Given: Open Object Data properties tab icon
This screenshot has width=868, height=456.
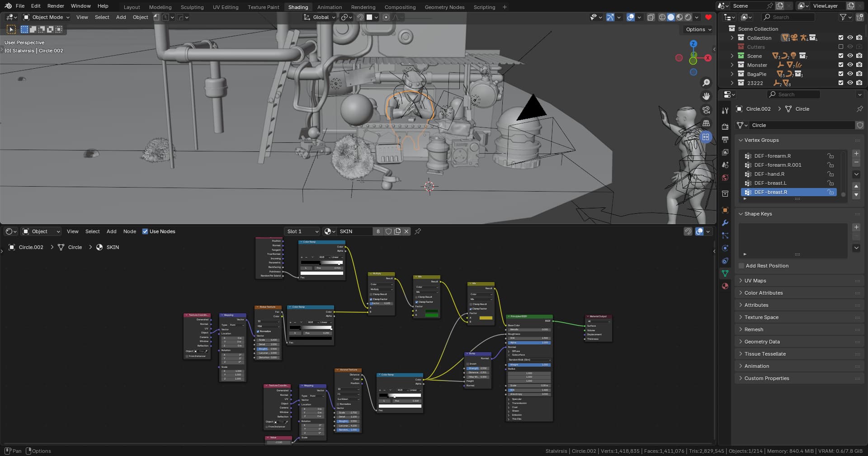Looking at the screenshot, I should tap(725, 273).
